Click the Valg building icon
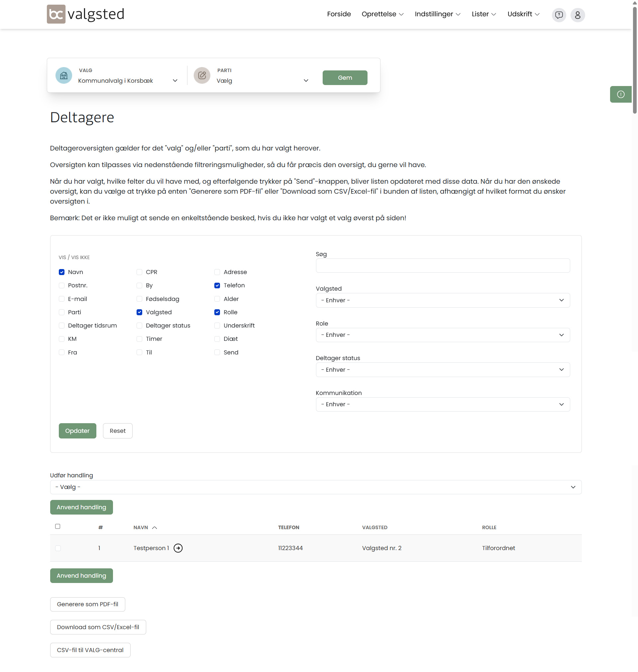Image resolution: width=638 pixels, height=672 pixels. pyautogui.click(x=63, y=75)
